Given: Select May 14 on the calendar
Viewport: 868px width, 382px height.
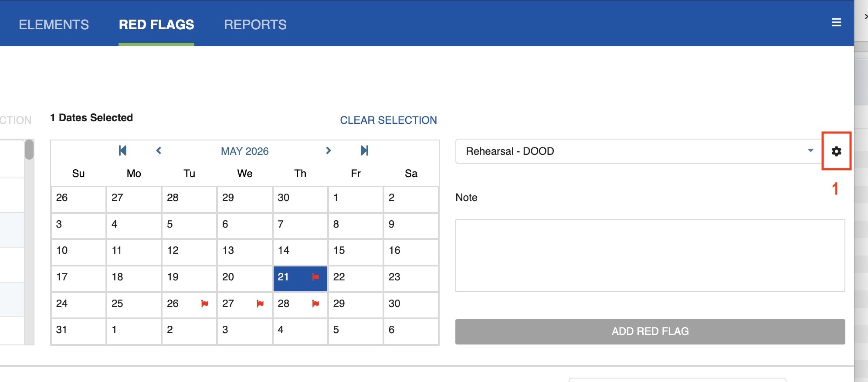Looking at the screenshot, I should (300, 251).
